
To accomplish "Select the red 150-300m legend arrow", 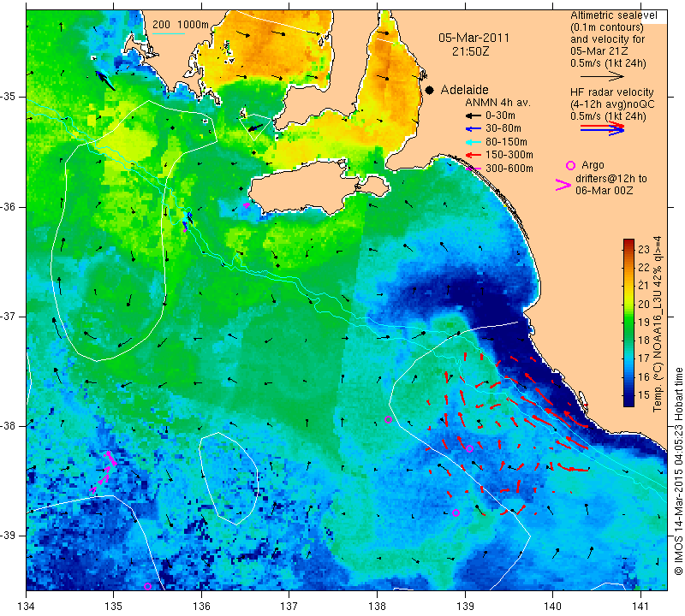I will pyautogui.click(x=474, y=155).
